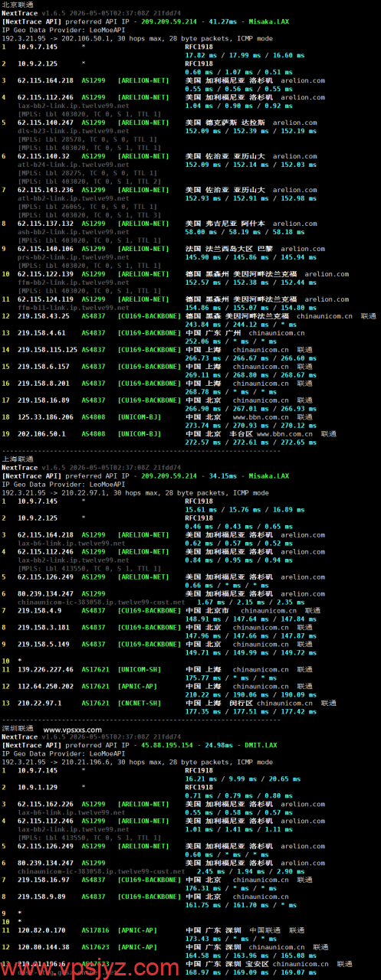Select hop IP 219.158.43.25

pyautogui.click(x=44, y=316)
